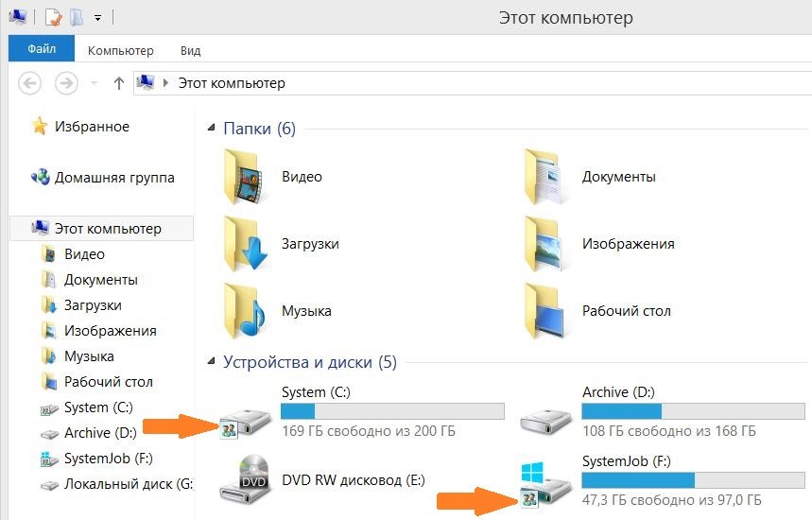Switch to the Вид ribbon tab
The height and width of the screenshot is (520, 812).
189,50
